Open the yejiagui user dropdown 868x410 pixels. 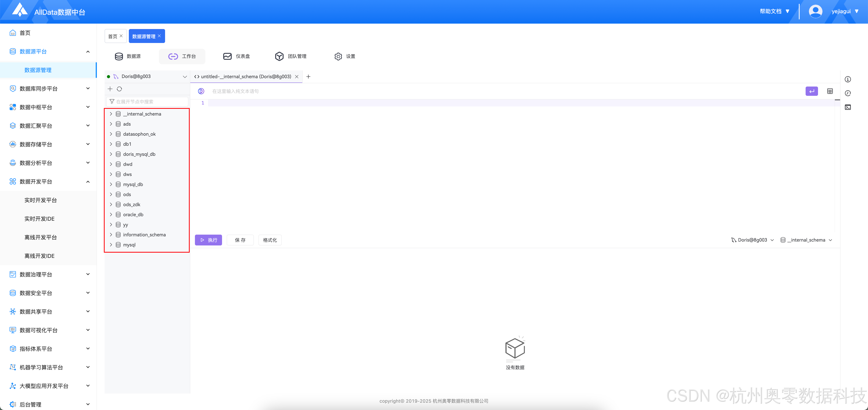[845, 11]
